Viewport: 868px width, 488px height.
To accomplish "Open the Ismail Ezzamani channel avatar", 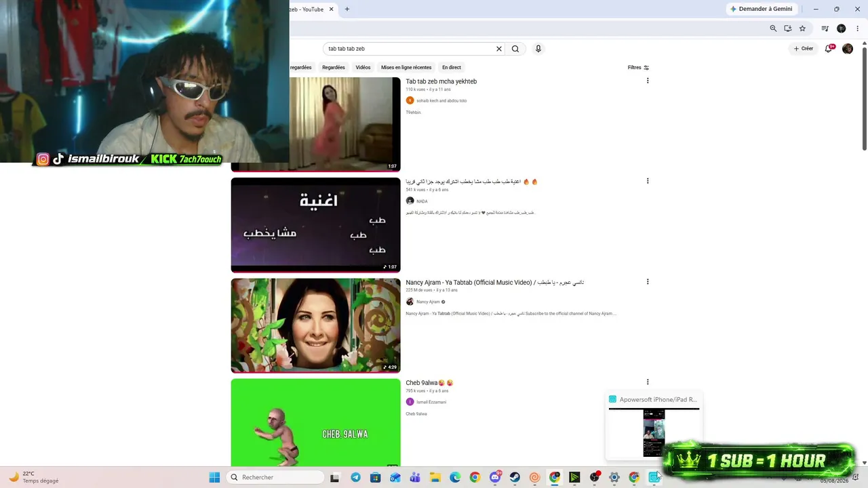I will click(410, 402).
